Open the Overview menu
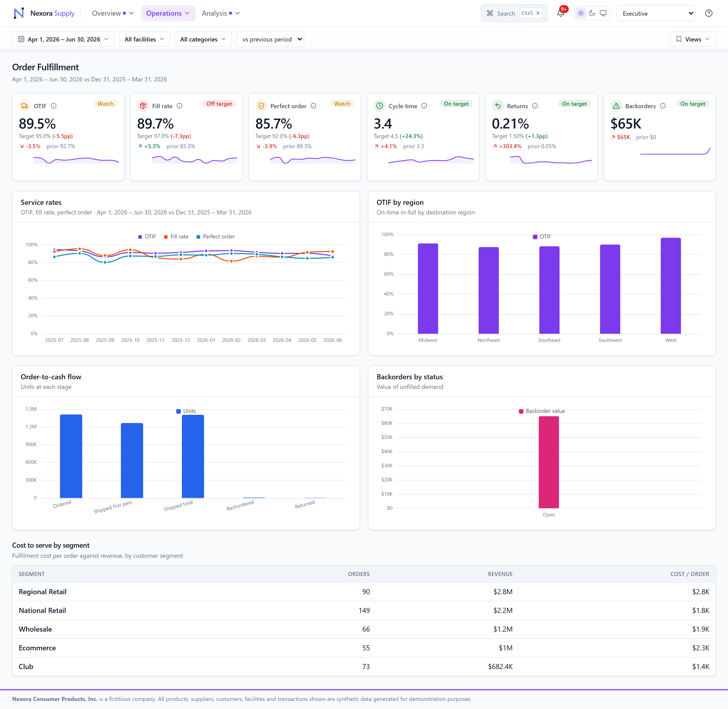 click(x=113, y=13)
